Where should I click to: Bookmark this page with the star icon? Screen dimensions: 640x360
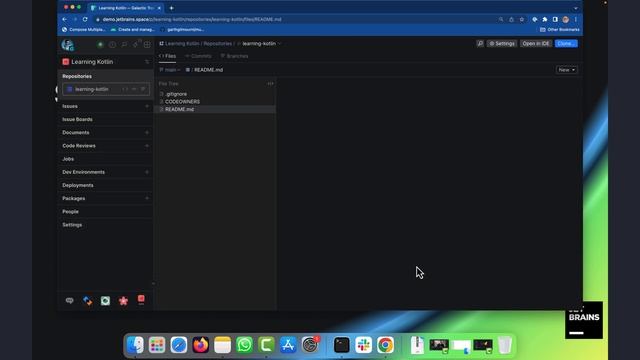522,19
